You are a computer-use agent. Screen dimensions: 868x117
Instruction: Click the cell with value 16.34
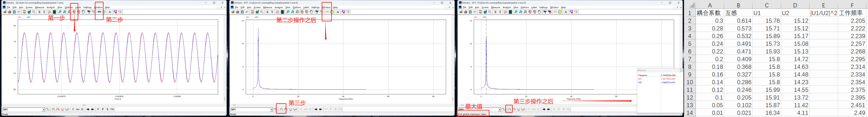(x=767, y=113)
